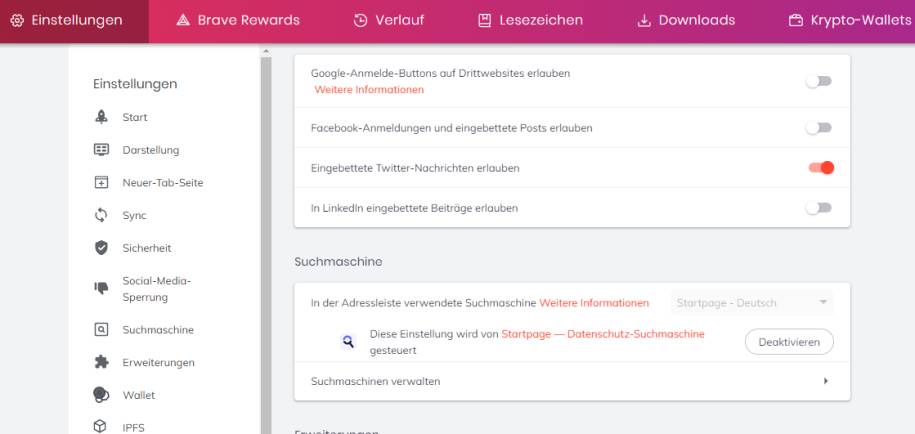Click the sidebar vertical scrollbar track
The image size is (915, 434).
(266, 245)
